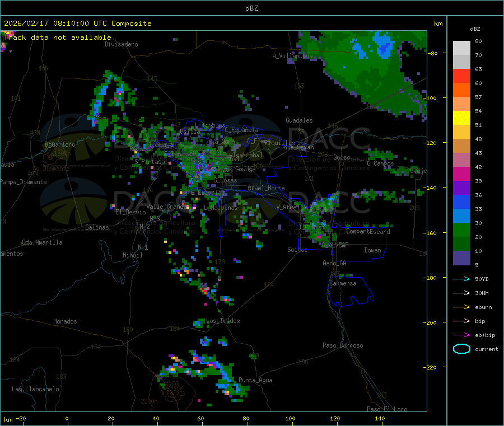Click the 'Agua_Toro' map label

pos(60,144)
